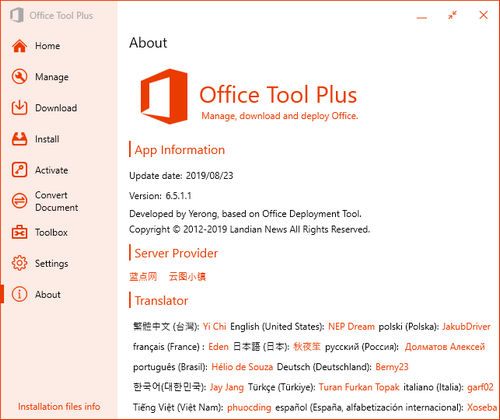Click the 'Developed by Yerong' line
Image resolution: width=500 pixels, height=420 pixels.
point(245,214)
